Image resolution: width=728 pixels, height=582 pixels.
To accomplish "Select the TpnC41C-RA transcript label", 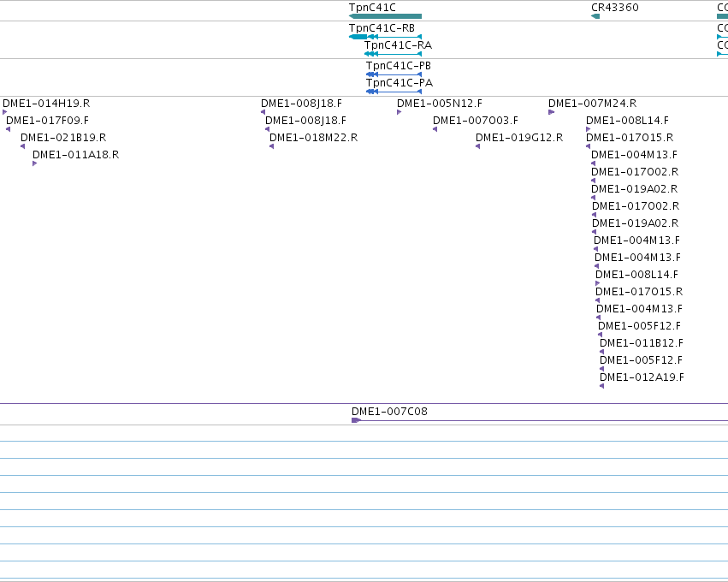I will click(x=398, y=45).
